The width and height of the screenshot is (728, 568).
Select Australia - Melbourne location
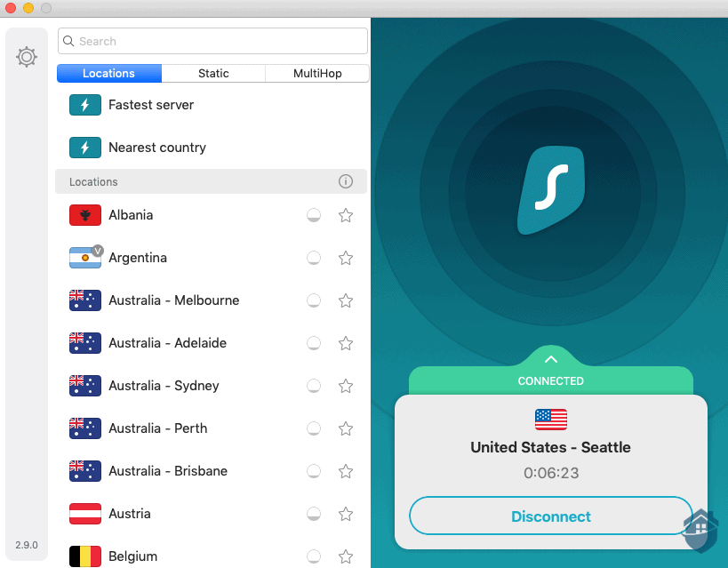(212, 300)
